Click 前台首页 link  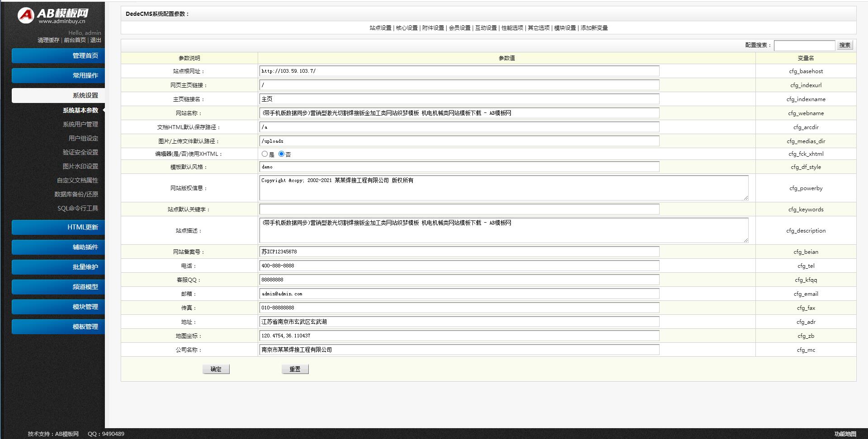[75, 40]
